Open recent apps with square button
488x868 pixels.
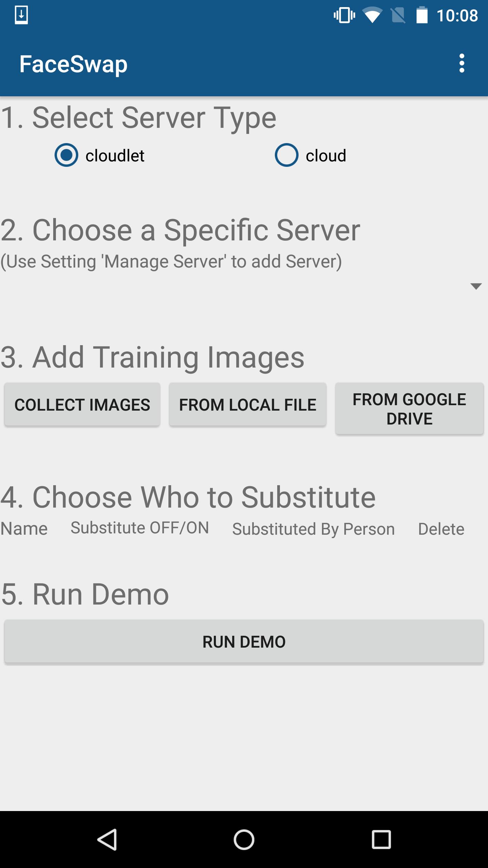(x=381, y=840)
